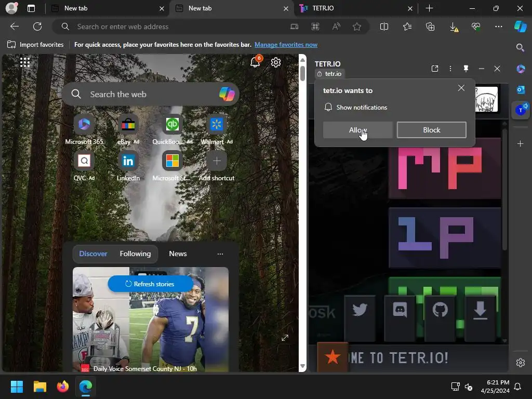Open Copilot icon in the toolbar
The width and height of the screenshot is (532, 399).
pyautogui.click(x=520, y=26)
